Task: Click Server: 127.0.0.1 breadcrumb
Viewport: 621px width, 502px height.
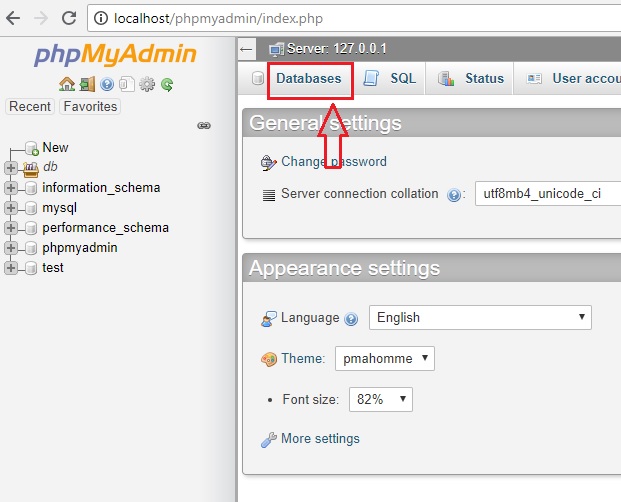Action: pyautogui.click(x=337, y=49)
